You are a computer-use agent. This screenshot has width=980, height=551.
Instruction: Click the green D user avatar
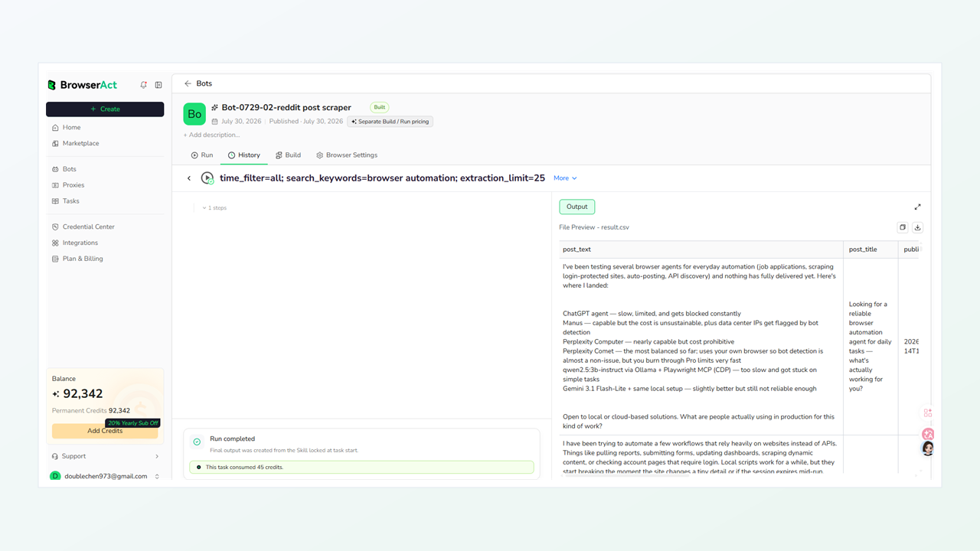click(55, 476)
